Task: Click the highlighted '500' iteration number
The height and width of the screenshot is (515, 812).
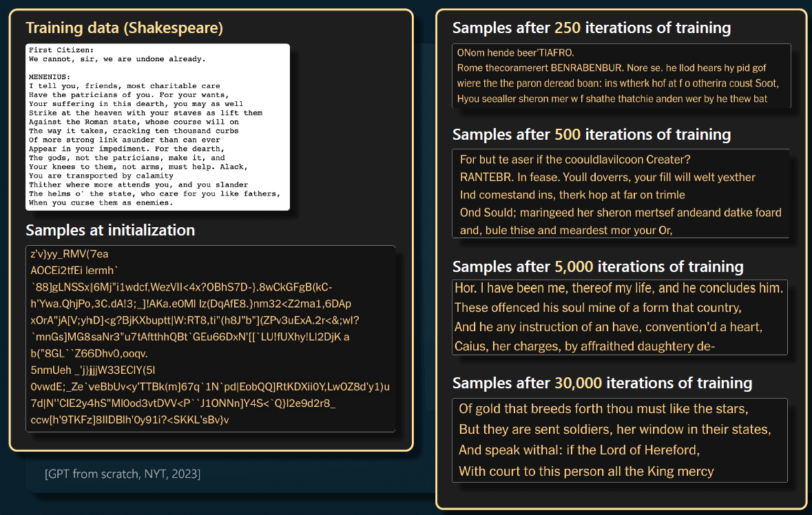Action: pos(568,134)
